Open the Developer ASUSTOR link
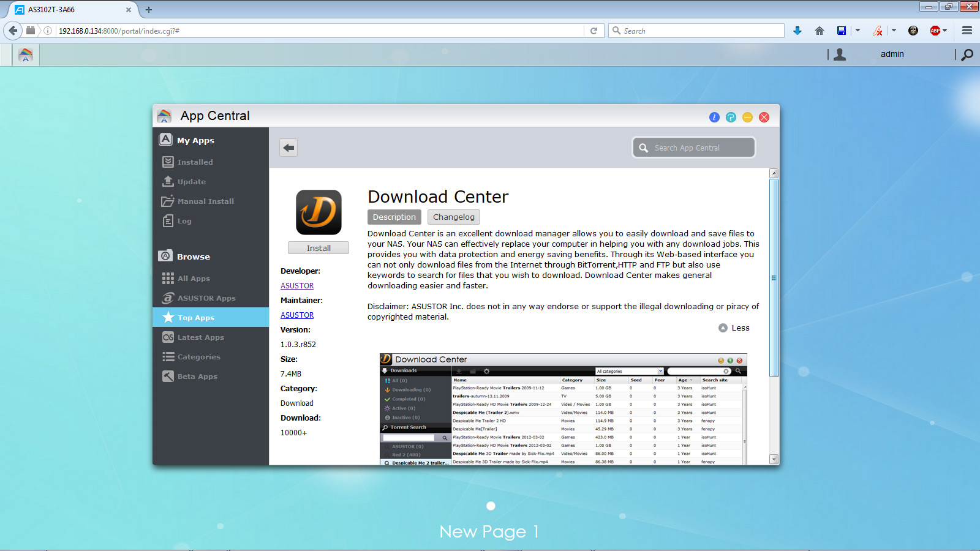The image size is (980, 551). pyautogui.click(x=297, y=286)
